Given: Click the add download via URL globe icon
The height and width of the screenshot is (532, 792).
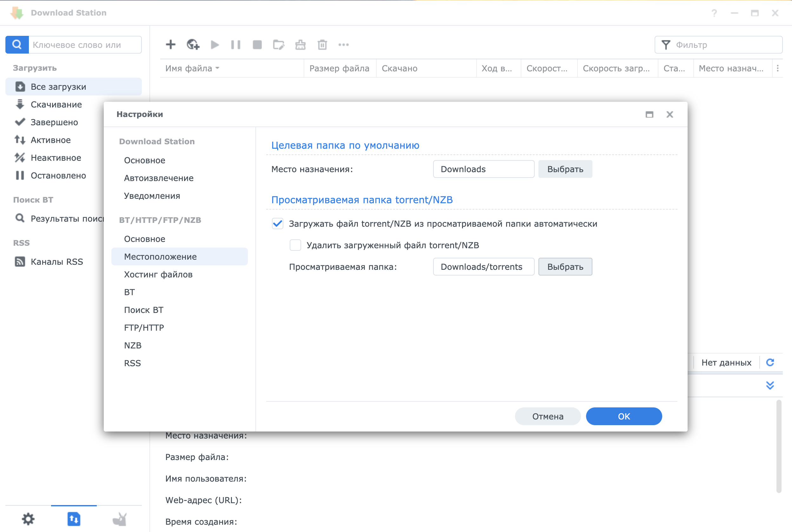Looking at the screenshot, I should pyautogui.click(x=193, y=44).
